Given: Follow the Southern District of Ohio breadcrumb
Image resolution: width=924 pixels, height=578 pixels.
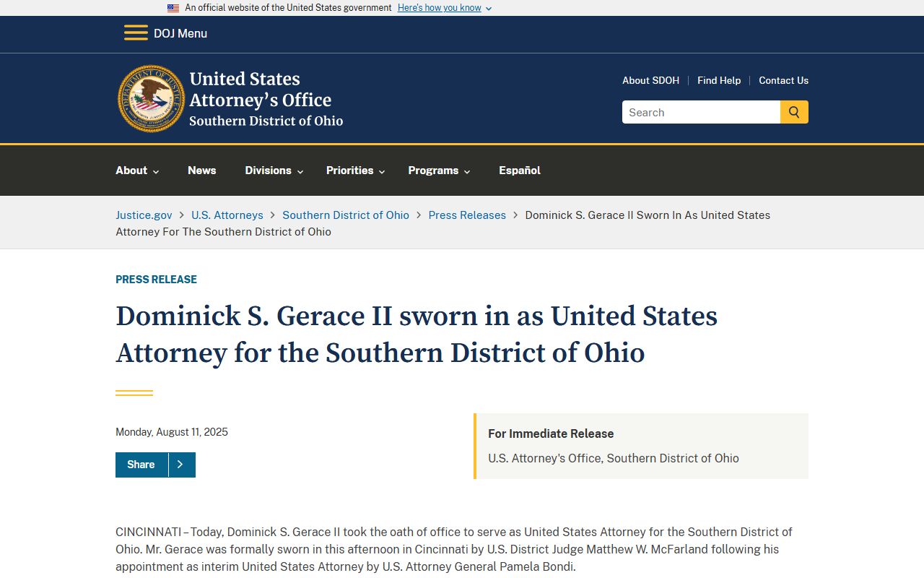Looking at the screenshot, I should point(346,215).
